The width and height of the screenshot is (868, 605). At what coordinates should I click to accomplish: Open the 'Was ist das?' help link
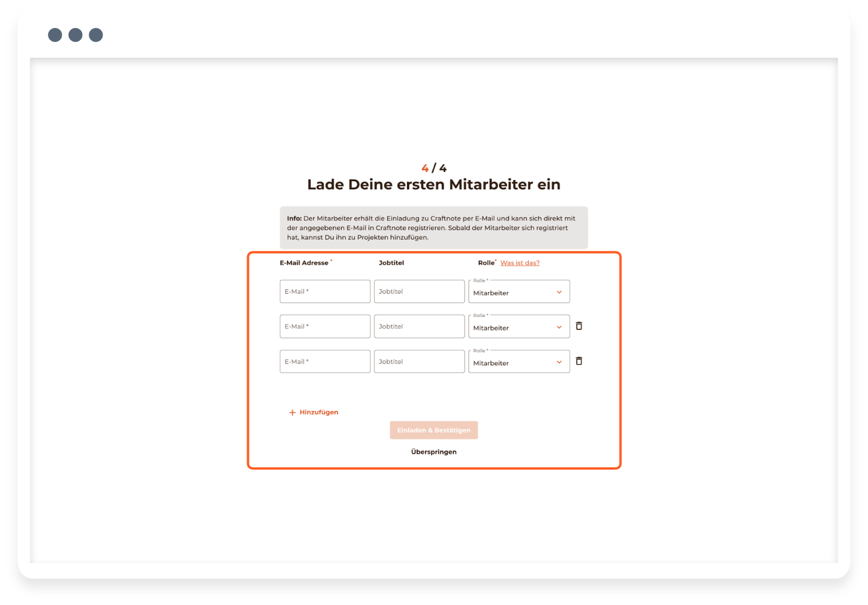(520, 263)
